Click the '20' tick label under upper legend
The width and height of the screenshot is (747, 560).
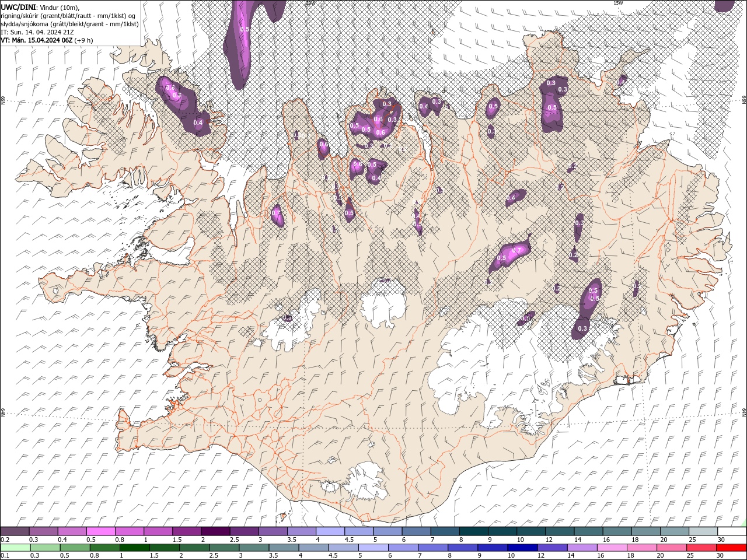[664, 540]
